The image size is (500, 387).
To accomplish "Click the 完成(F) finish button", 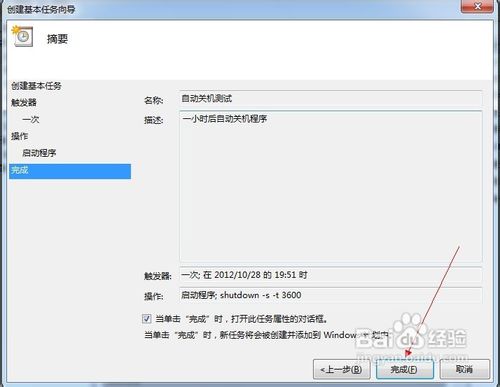I will coord(405,369).
